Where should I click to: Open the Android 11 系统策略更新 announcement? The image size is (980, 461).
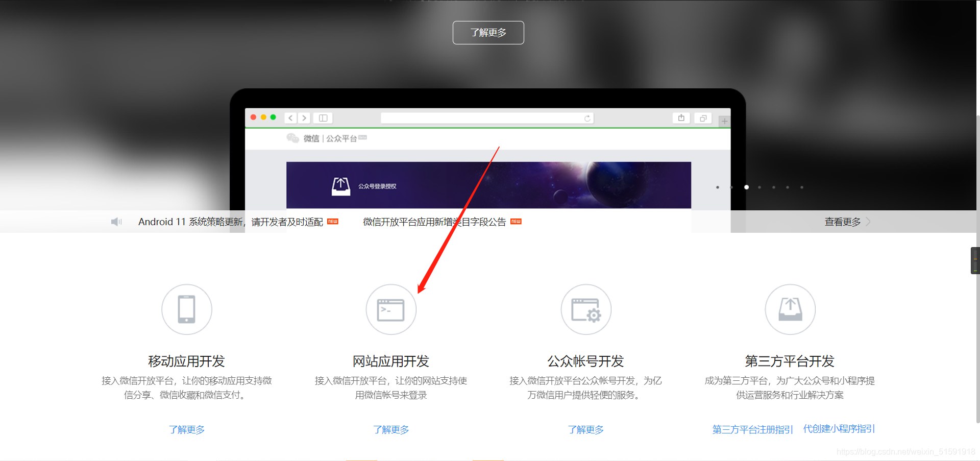[231, 222]
